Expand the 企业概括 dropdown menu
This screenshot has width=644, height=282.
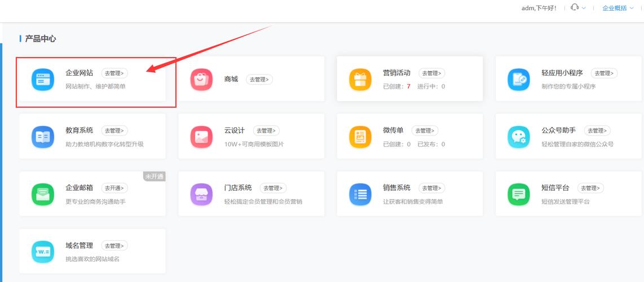point(617,8)
